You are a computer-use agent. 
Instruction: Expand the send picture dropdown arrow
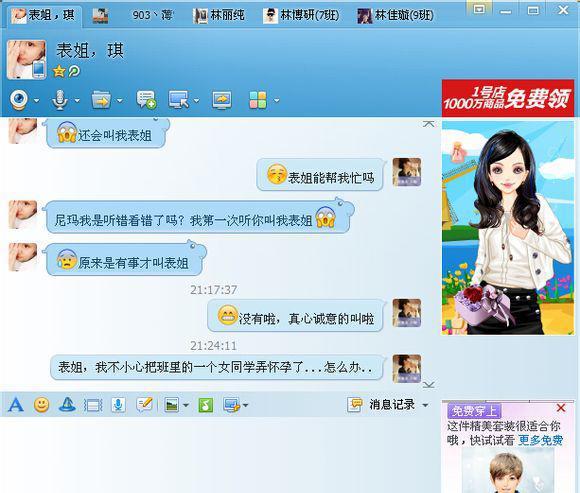click(x=186, y=405)
